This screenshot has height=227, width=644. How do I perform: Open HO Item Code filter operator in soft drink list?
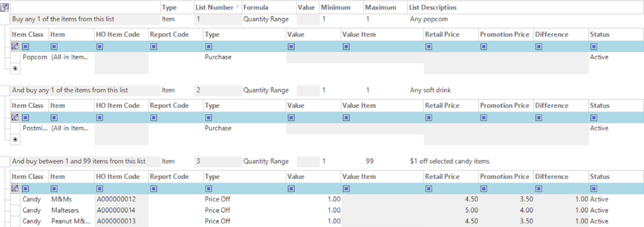pyautogui.click(x=99, y=117)
